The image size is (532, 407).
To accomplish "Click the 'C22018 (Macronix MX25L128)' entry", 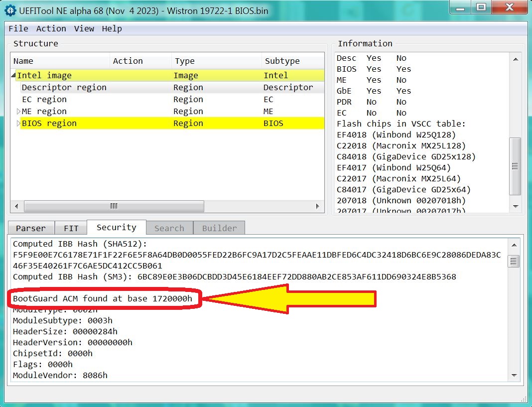I will pyautogui.click(x=401, y=145).
